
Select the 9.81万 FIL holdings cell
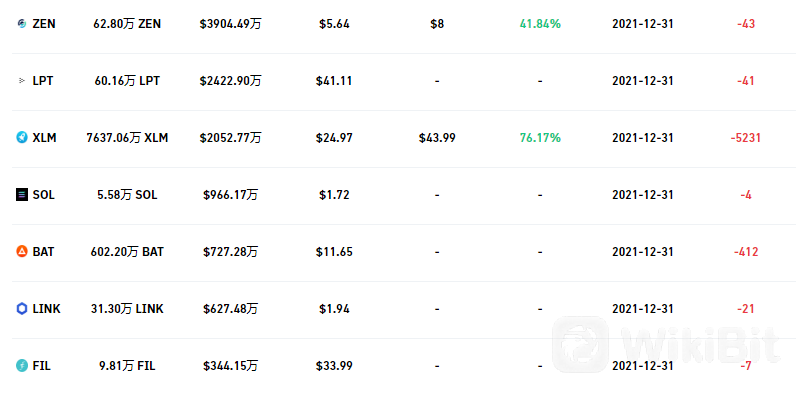coord(127,366)
